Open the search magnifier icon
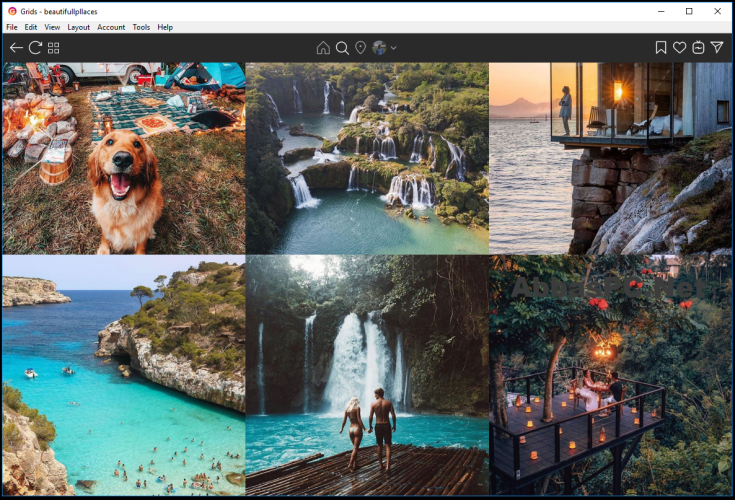 (x=342, y=48)
